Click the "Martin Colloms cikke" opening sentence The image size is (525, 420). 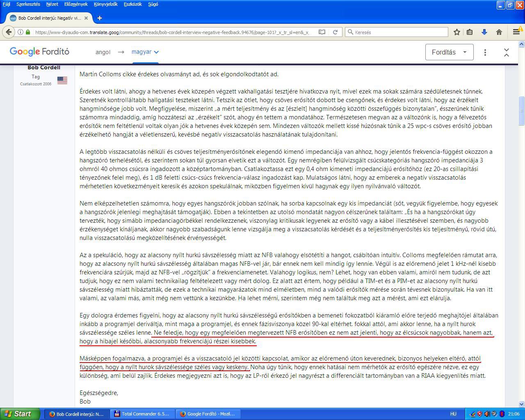click(x=179, y=74)
